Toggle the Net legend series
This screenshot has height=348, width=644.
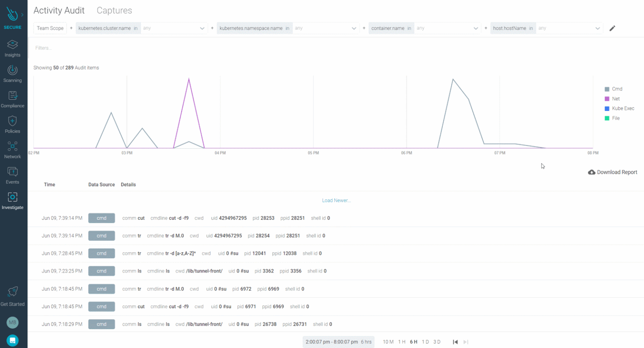pos(615,99)
